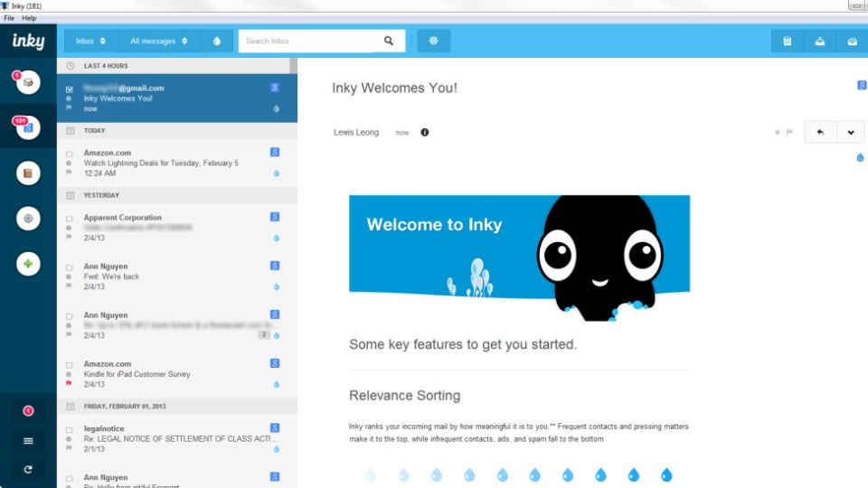This screenshot has height=488, width=868.
Task: Open the File menu
Action: (x=9, y=18)
